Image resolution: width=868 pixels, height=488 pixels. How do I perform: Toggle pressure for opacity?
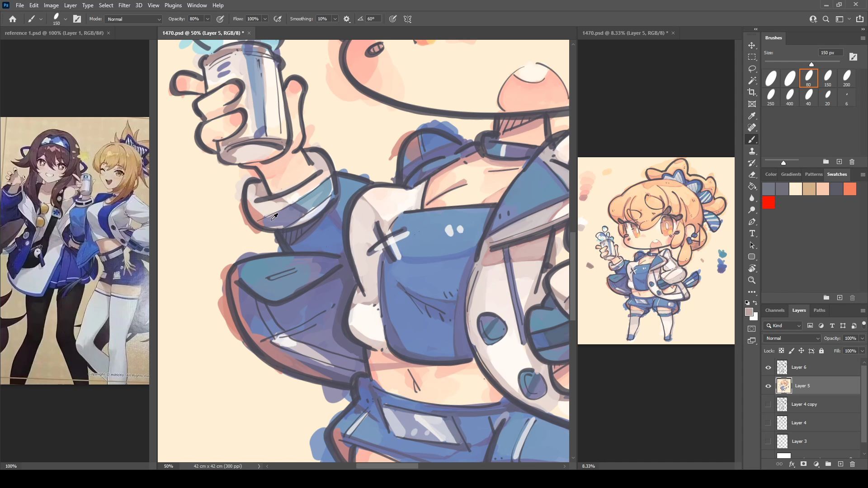click(x=220, y=19)
